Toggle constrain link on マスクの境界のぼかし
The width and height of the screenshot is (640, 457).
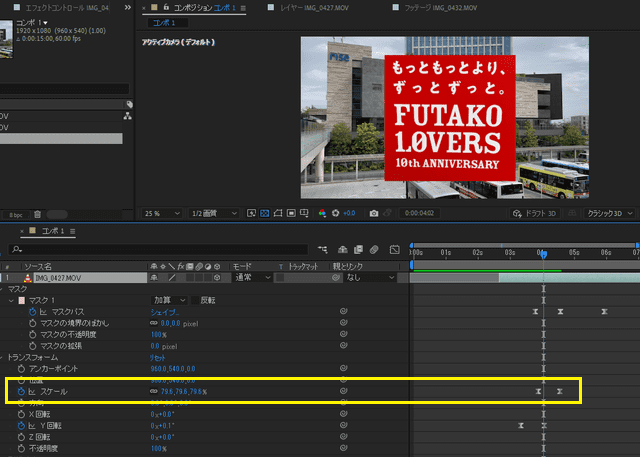tap(153, 323)
